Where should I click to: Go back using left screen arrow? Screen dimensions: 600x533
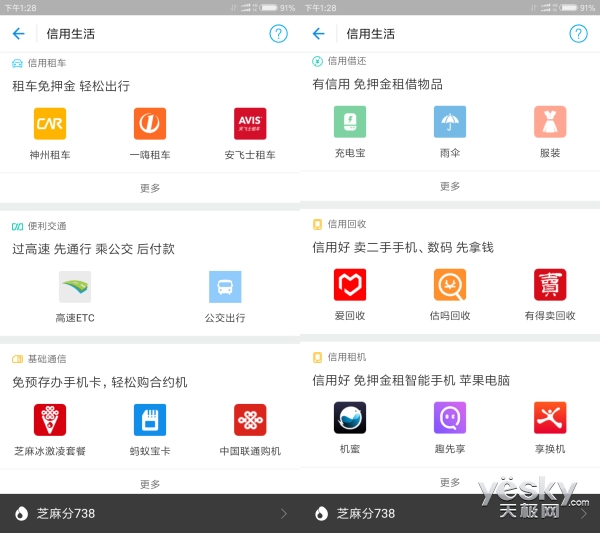pyautogui.click(x=18, y=34)
